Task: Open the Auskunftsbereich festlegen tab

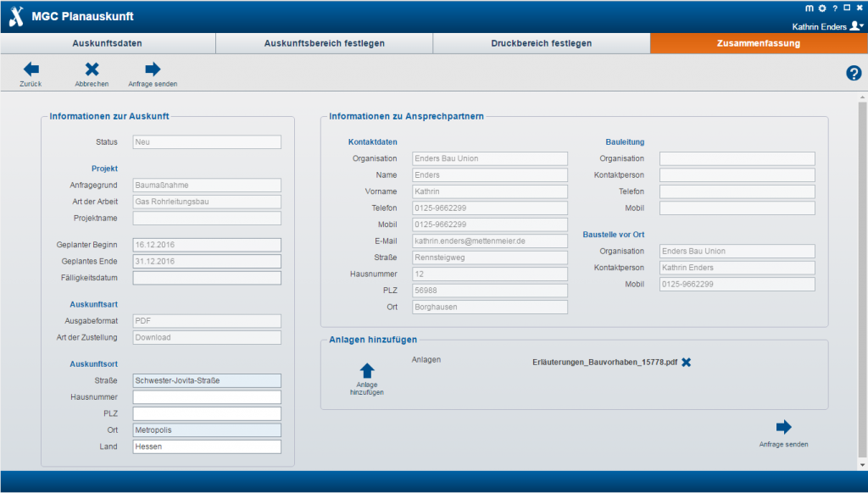Action: tap(325, 43)
